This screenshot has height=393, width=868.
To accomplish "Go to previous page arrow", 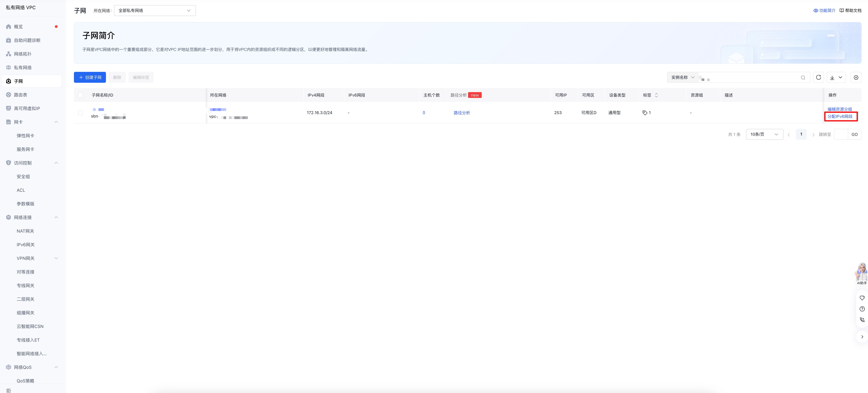I will click(788, 135).
